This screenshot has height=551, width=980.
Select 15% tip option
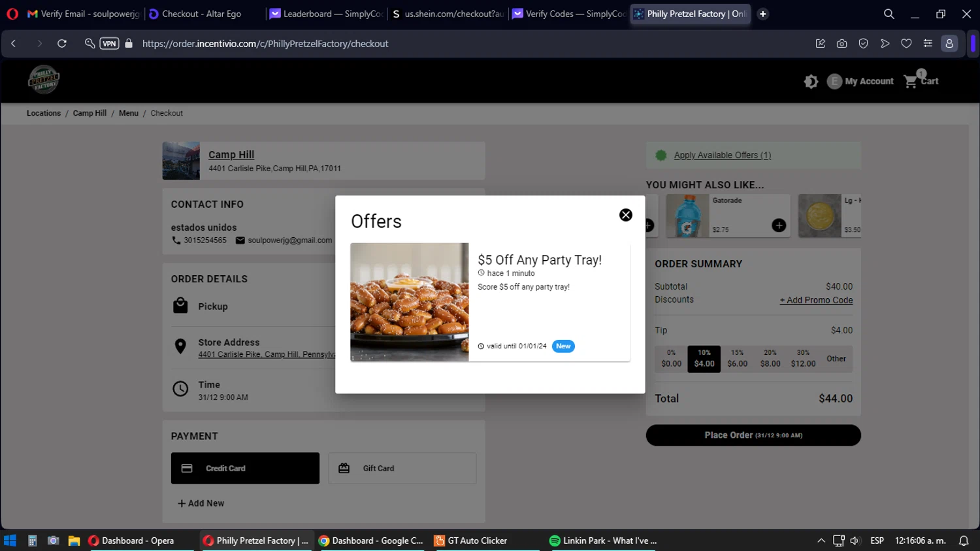(738, 359)
